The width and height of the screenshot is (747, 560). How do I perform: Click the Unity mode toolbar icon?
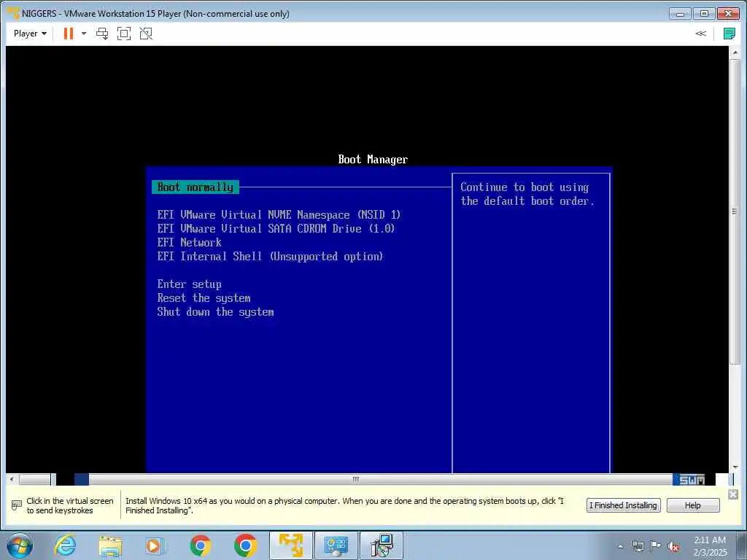click(x=146, y=34)
